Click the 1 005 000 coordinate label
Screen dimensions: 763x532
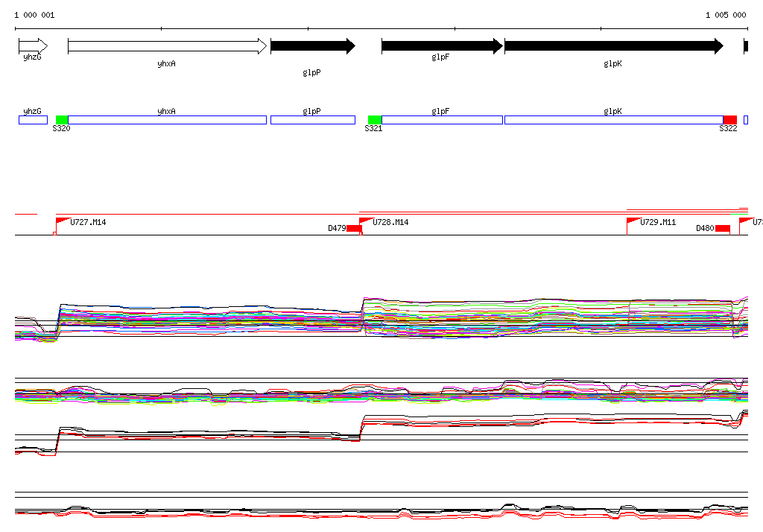pos(726,15)
